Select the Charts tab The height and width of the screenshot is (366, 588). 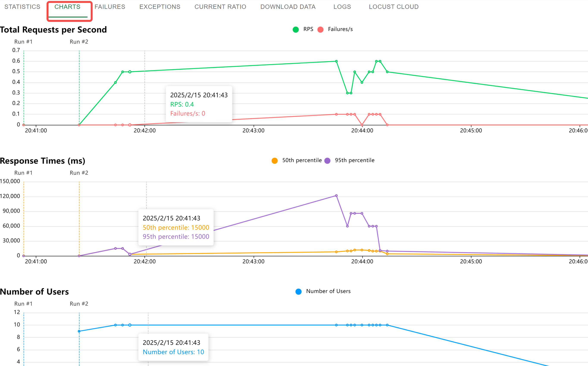(x=67, y=7)
